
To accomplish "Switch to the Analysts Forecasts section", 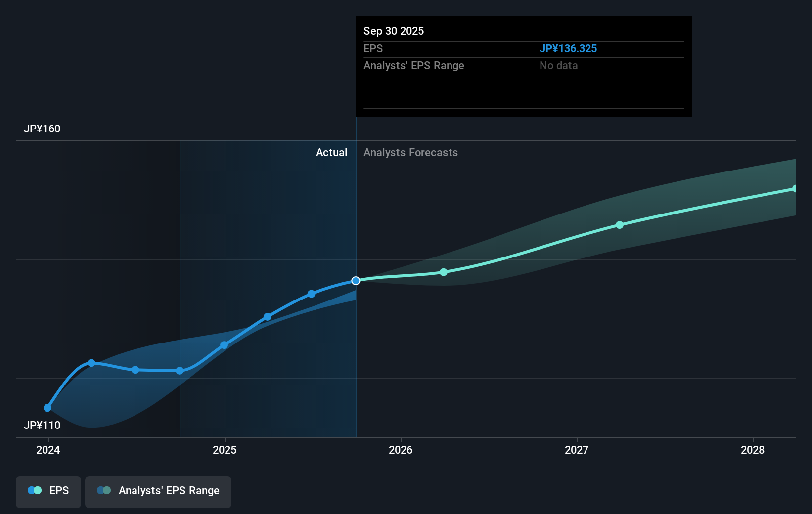I will coord(410,152).
